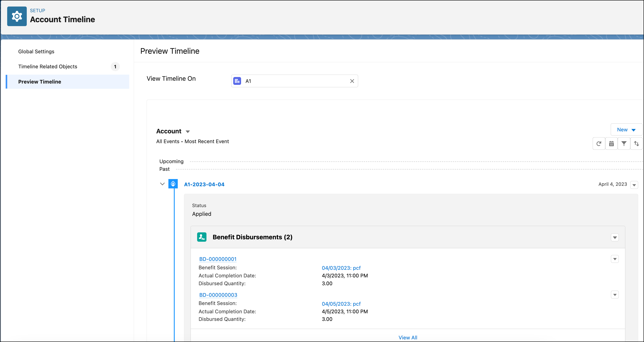Open the BD-000000001 record link

click(218, 259)
